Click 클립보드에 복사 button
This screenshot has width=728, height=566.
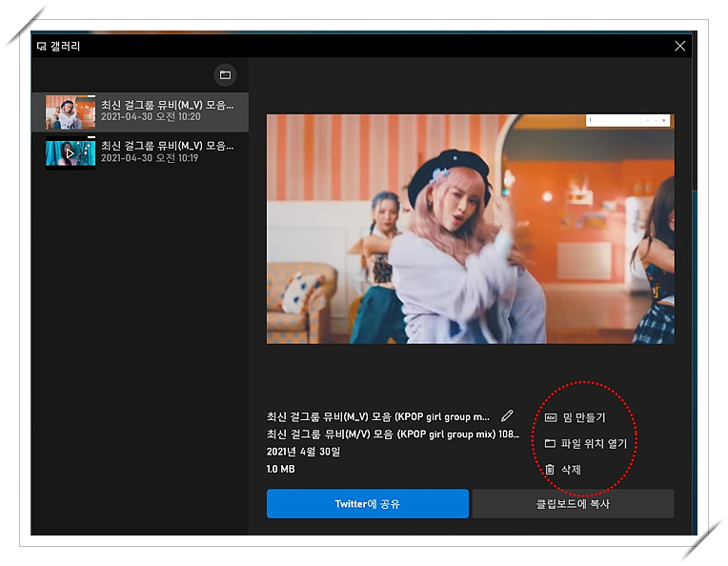point(573,503)
